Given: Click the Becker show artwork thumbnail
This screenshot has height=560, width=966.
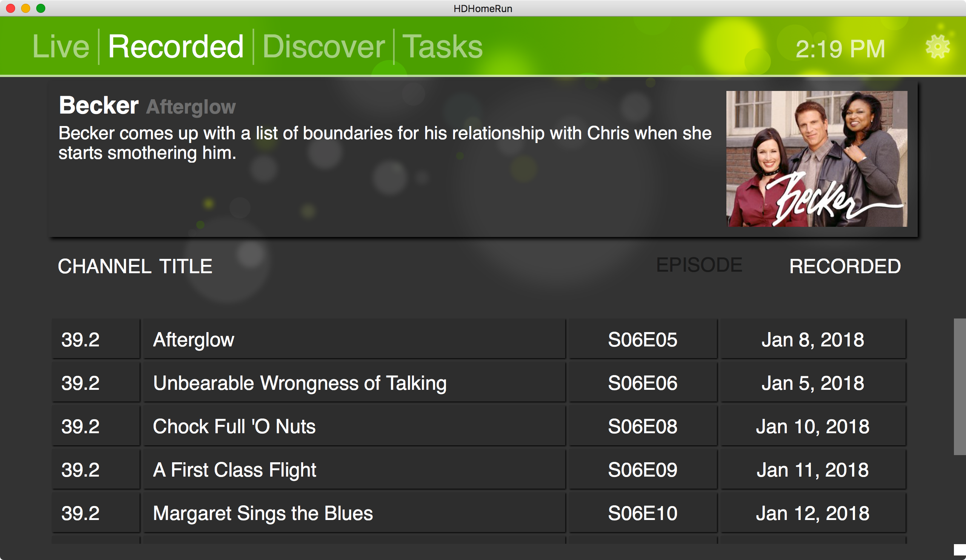Looking at the screenshot, I should [x=817, y=159].
